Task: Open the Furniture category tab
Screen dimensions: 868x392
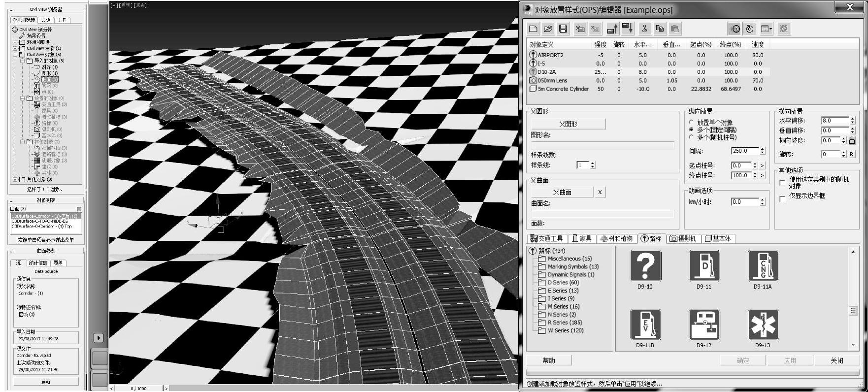Action: (581, 238)
